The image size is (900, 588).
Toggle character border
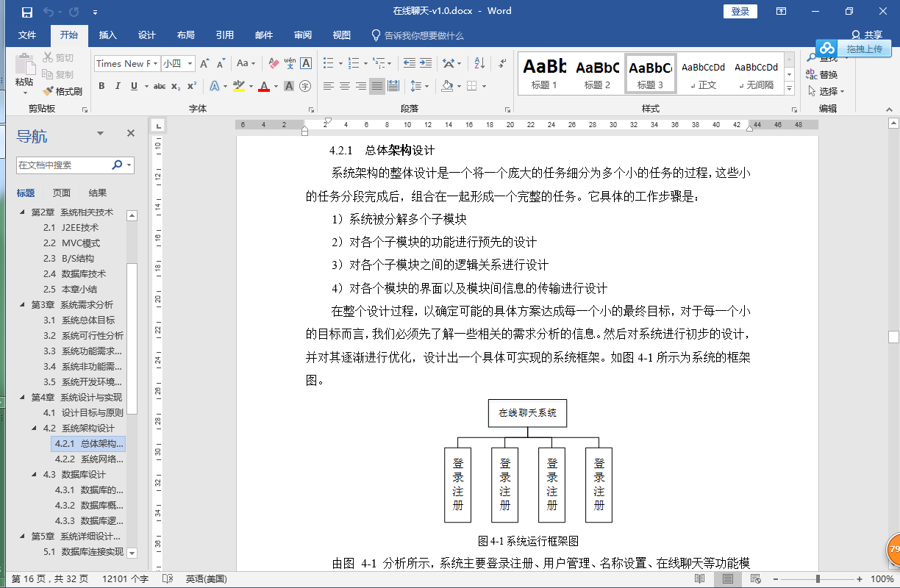306,64
